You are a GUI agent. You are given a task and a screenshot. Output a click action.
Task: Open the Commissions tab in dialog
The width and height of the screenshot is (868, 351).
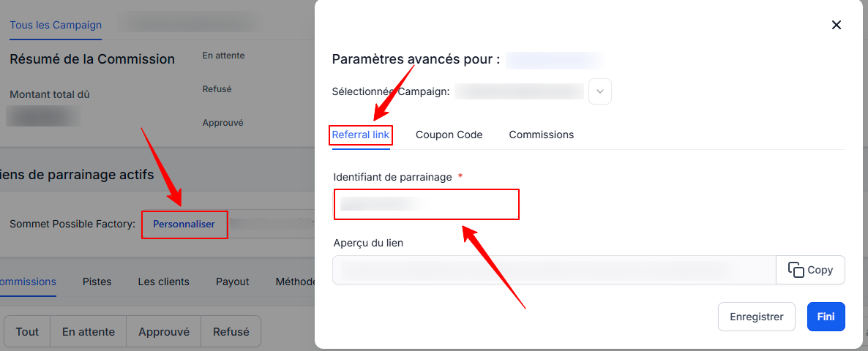pos(542,135)
